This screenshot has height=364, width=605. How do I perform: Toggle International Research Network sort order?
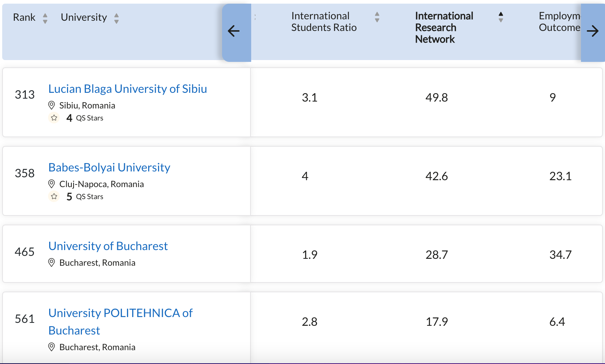click(501, 17)
